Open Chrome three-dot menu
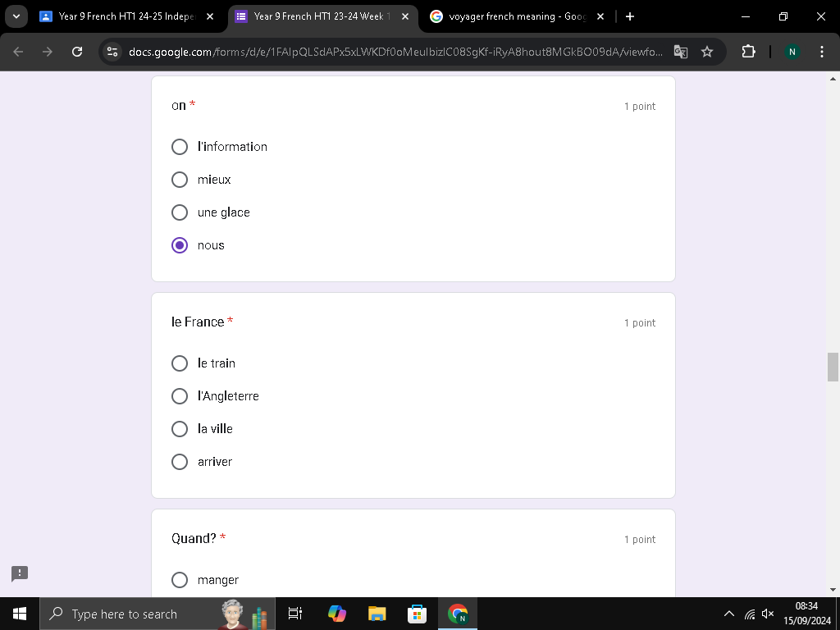The height and width of the screenshot is (630, 840). 822,52
